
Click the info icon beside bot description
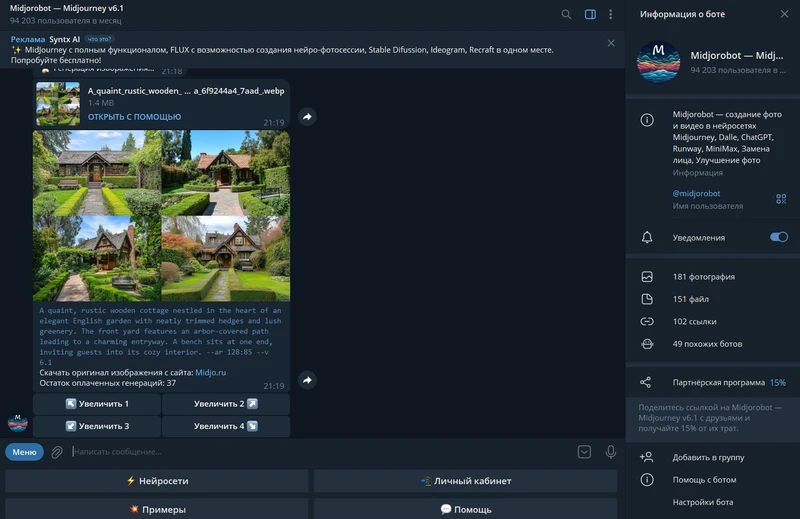[x=647, y=120]
